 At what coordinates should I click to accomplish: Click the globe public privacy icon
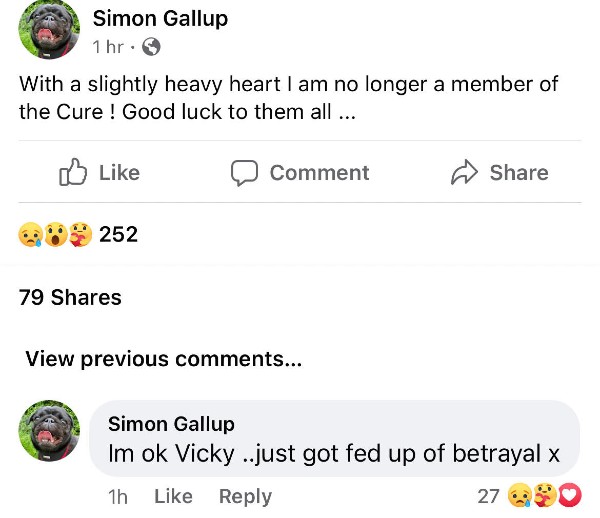(151, 47)
